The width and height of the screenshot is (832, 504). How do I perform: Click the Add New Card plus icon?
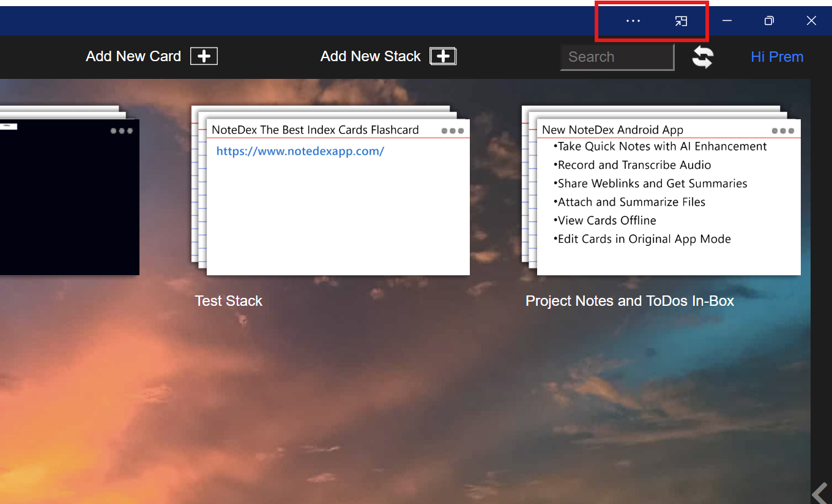pos(204,56)
